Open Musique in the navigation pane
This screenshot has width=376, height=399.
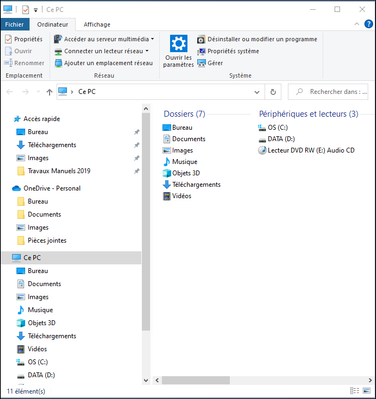coord(35,310)
